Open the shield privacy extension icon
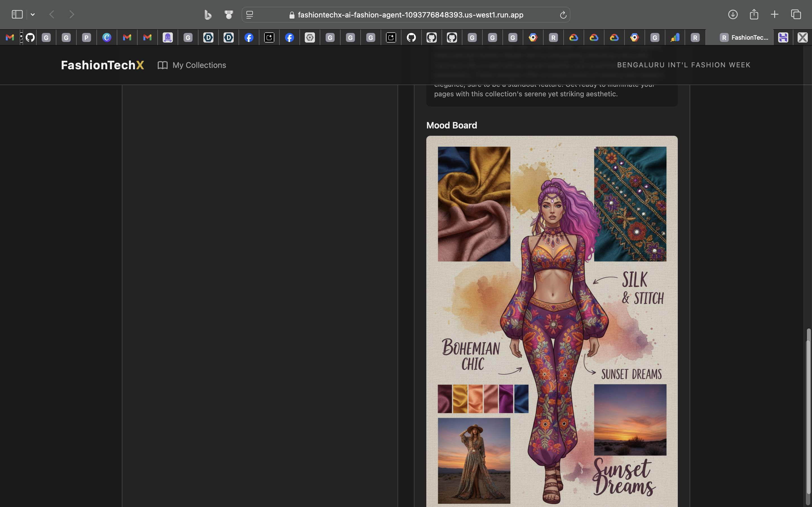This screenshot has width=812, height=507. (229, 15)
